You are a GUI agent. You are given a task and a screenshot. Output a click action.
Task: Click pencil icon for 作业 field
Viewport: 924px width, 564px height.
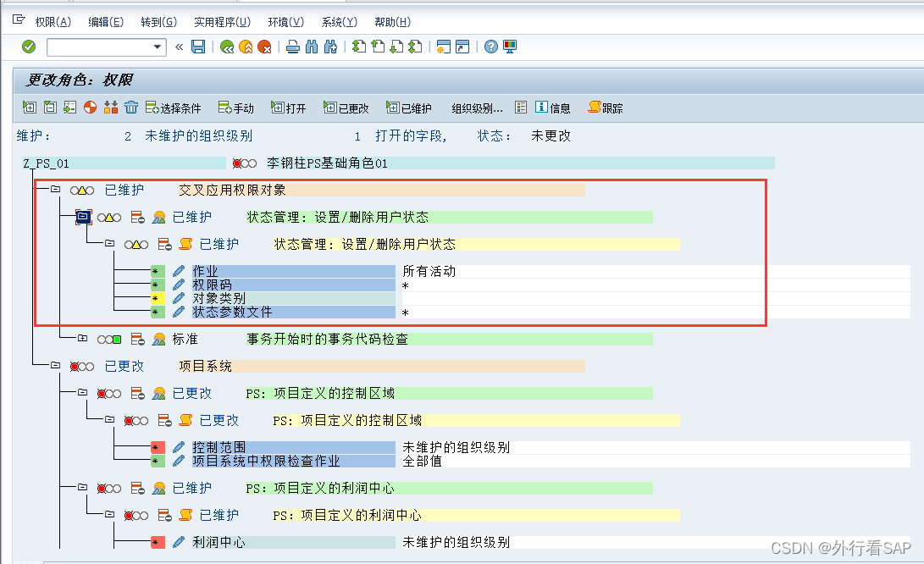pos(179,271)
